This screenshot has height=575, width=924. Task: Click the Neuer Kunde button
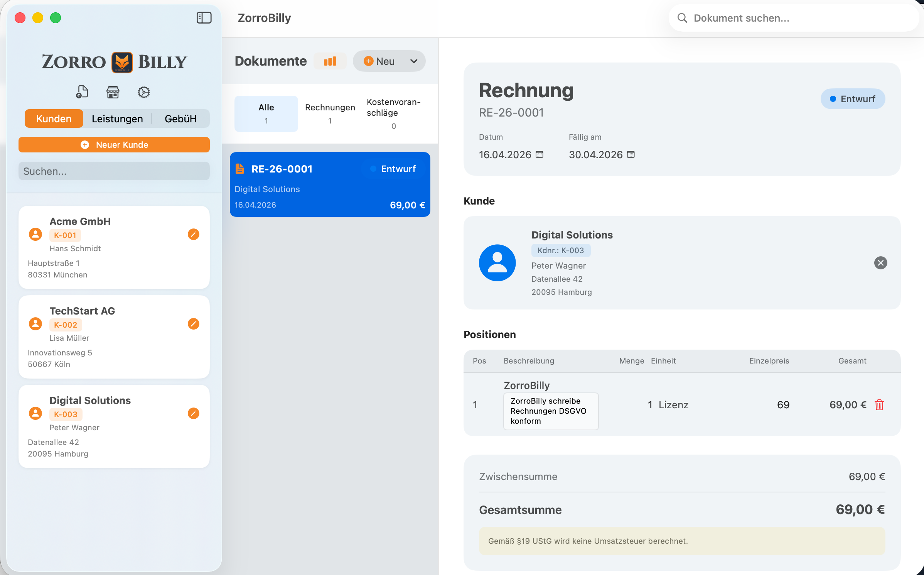click(x=114, y=145)
